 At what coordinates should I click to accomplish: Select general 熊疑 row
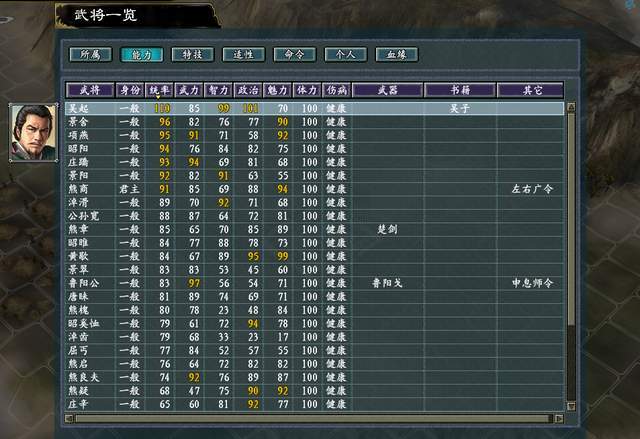coord(314,391)
